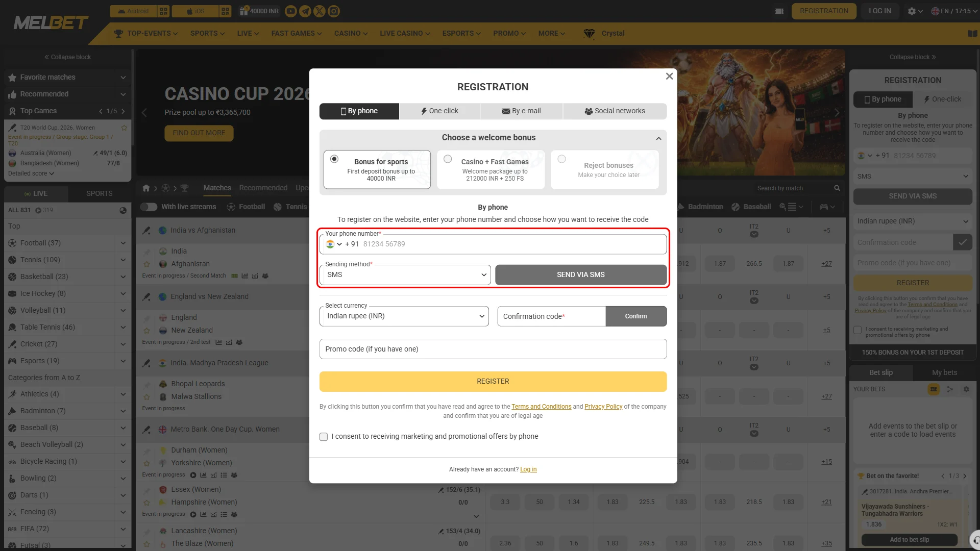The height and width of the screenshot is (551, 980).
Task: Open the Telegram social icon in header
Action: (305, 11)
